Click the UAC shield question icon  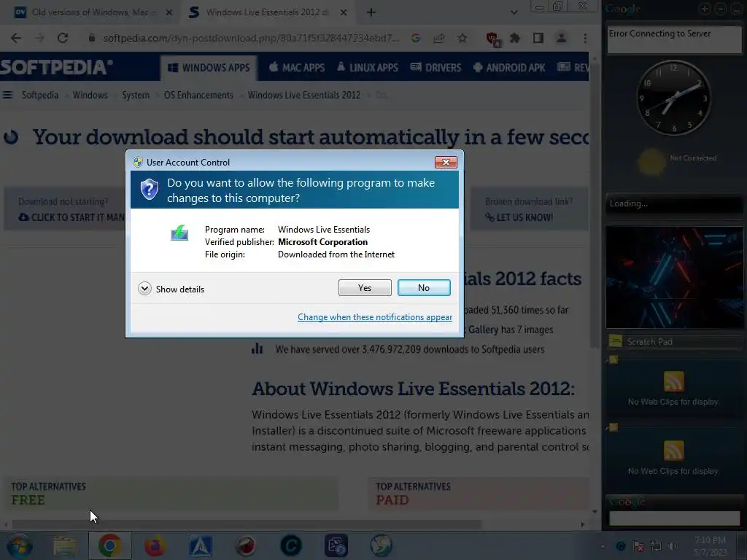149,190
